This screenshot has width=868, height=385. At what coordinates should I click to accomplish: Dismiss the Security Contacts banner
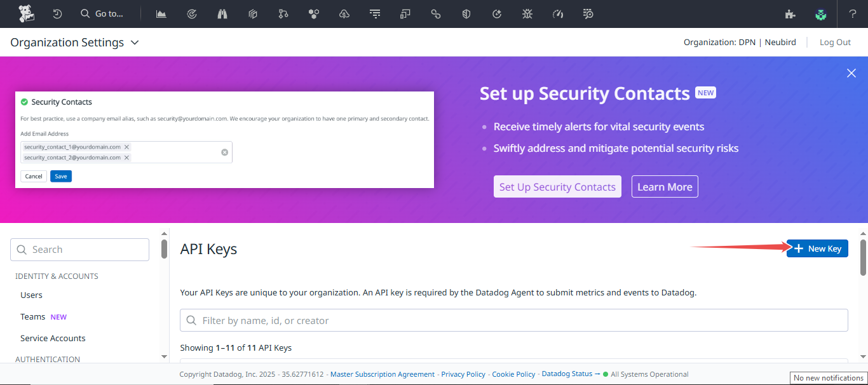pos(851,73)
